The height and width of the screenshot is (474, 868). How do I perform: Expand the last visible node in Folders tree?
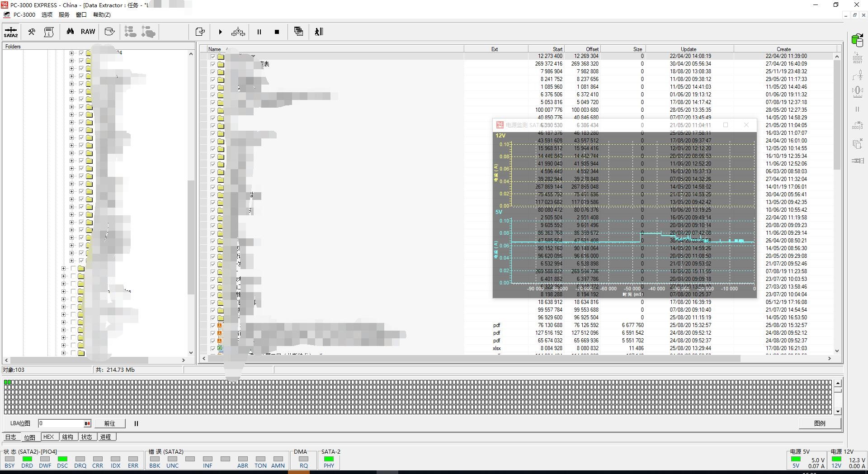pyautogui.click(x=63, y=353)
